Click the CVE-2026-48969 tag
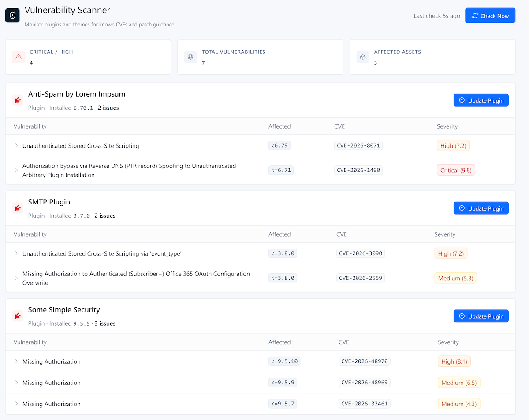Screen dimensions: 529x420 (x=364, y=383)
